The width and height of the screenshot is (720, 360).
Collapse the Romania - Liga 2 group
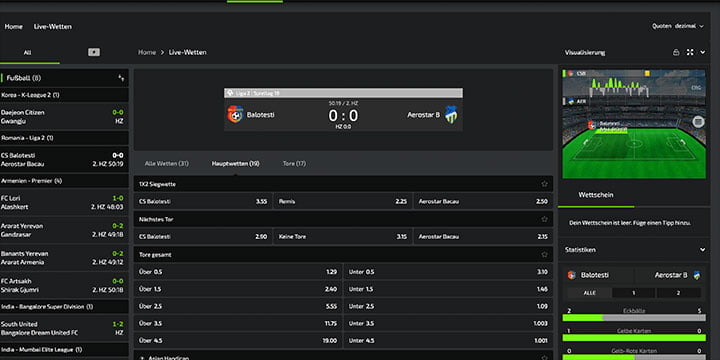(x=64, y=138)
